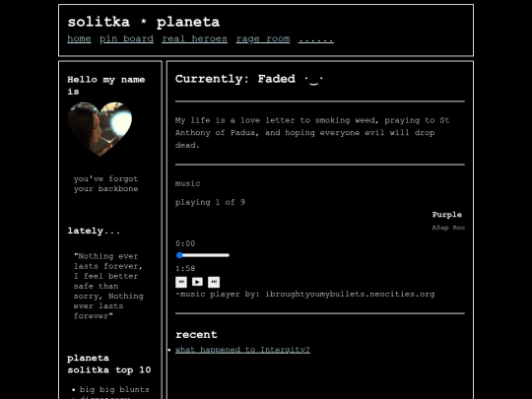Click the 'recent' heading
Screen dimensions: 532x399
pyautogui.click(x=196, y=335)
